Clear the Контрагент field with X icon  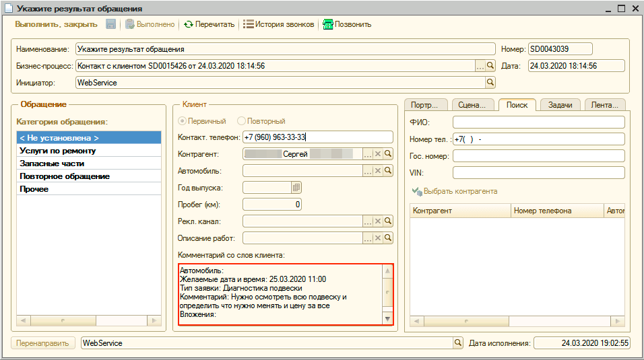coord(378,154)
